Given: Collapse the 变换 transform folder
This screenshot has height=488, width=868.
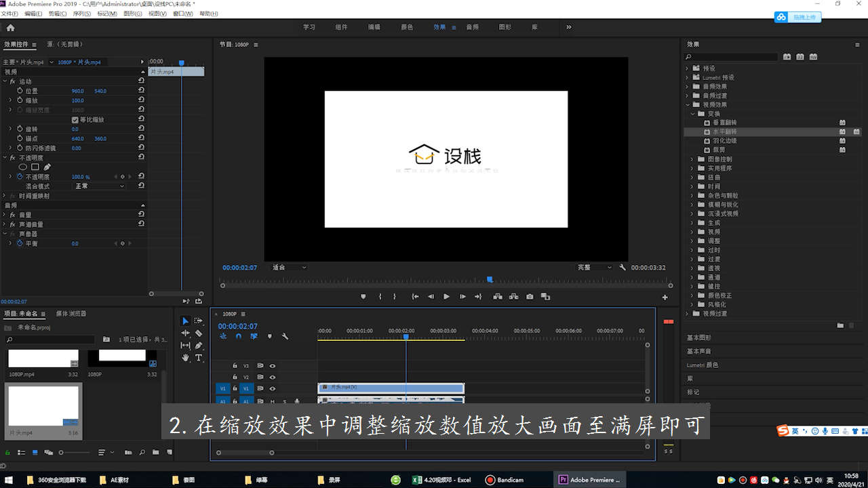Looking at the screenshot, I should [693, 114].
